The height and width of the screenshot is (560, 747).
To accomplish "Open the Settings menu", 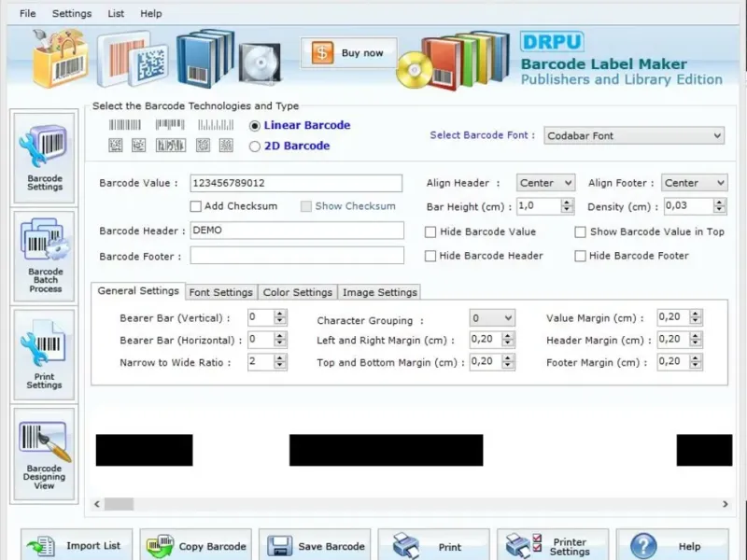I will coord(72,13).
